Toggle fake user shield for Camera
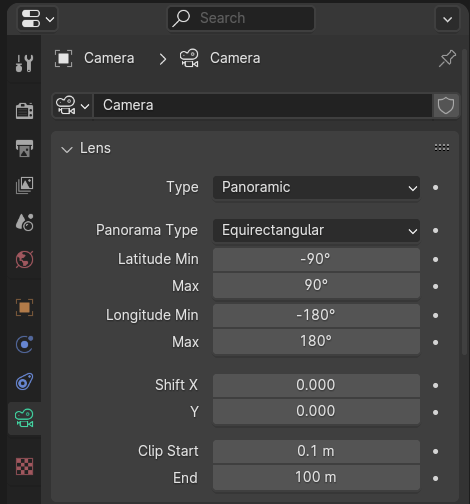Viewport: 470px width, 504px height. [x=446, y=106]
